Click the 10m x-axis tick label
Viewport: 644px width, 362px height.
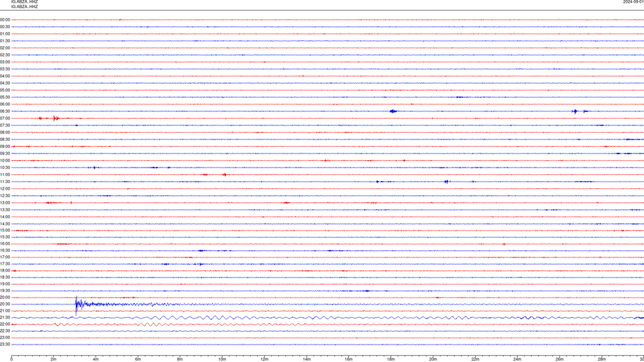(x=222, y=359)
